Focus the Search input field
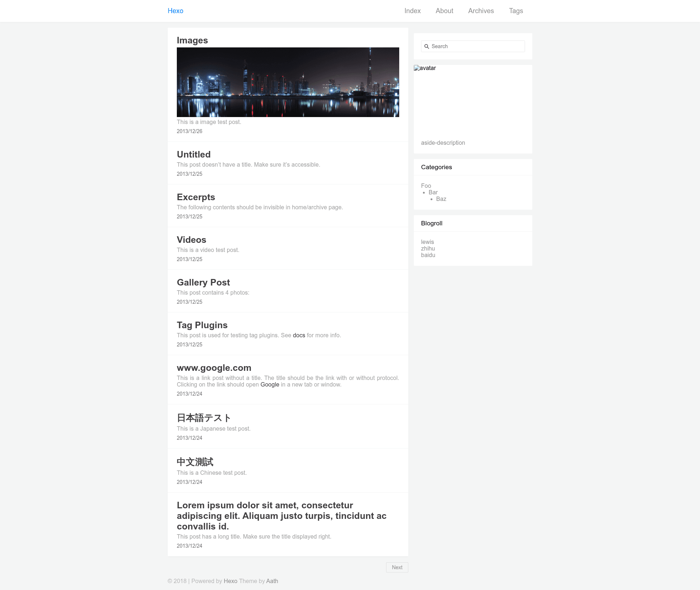 click(x=473, y=46)
